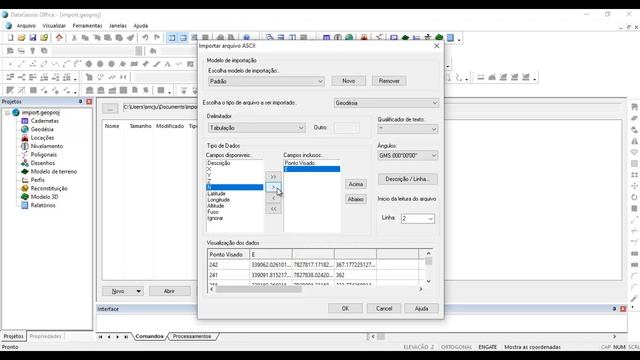Open the dropdown arrow beside Novo
640x360 pixels.
138,291
